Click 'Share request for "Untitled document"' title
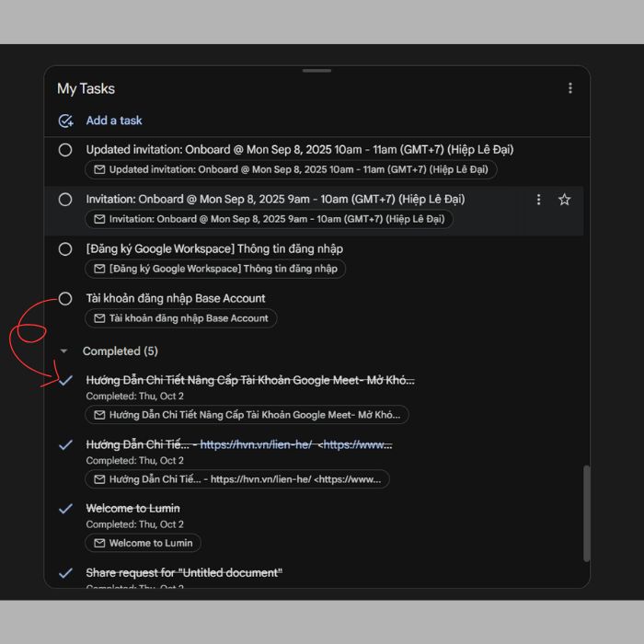This screenshot has height=644, width=644. click(184, 572)
